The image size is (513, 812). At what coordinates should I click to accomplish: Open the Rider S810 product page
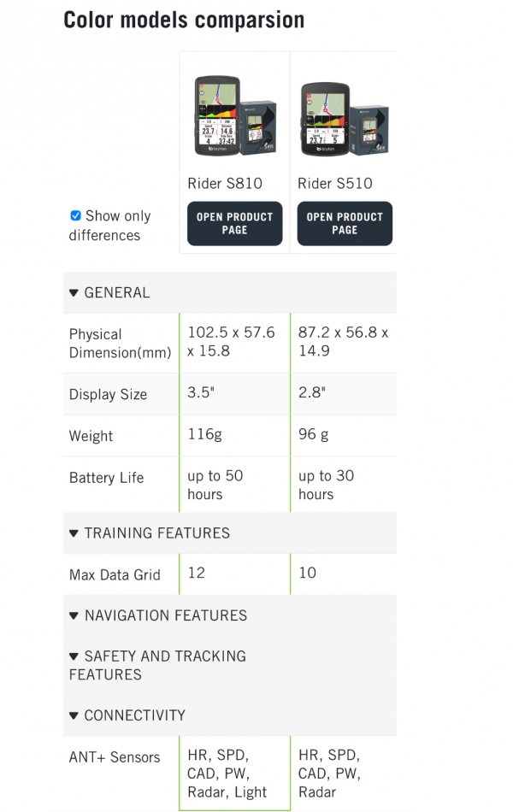click(x=234, y=223)
